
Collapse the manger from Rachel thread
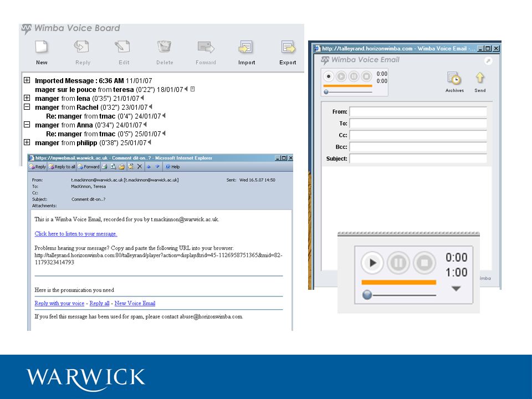tap(27, 106)
